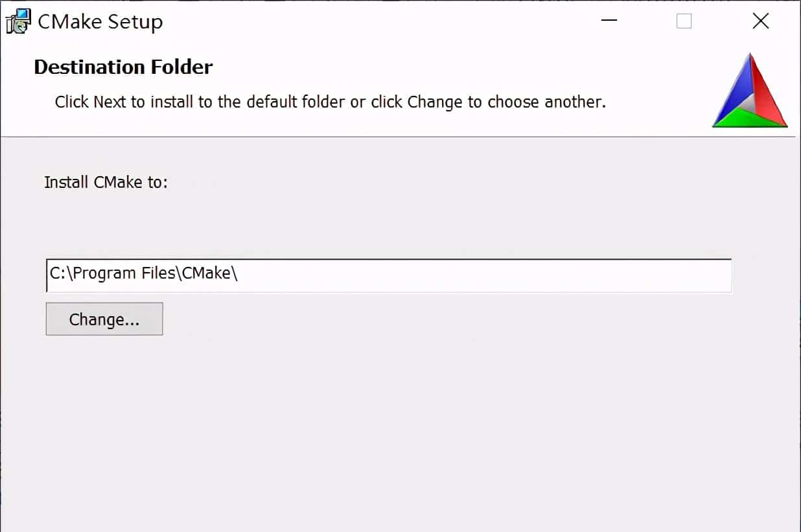Click empty right end of install path field
Screen dimensions: 801x532
pyautogui.click(x=583, y=275)
